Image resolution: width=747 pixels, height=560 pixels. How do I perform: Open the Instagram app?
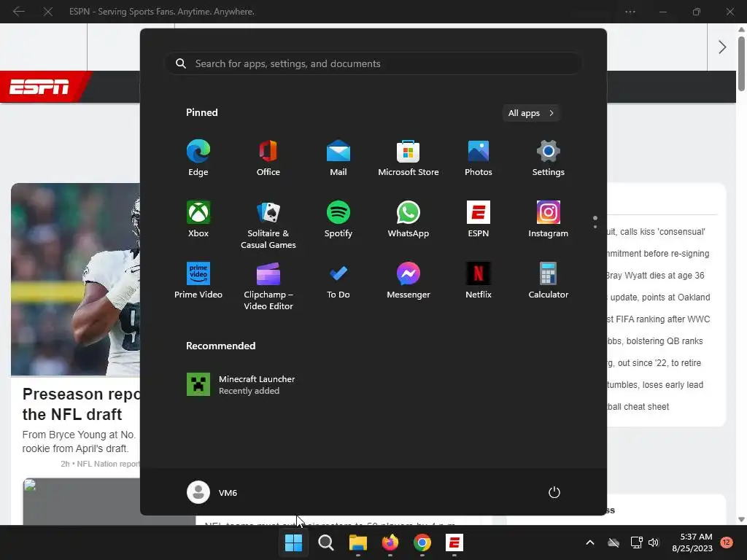tap(549, 219)
